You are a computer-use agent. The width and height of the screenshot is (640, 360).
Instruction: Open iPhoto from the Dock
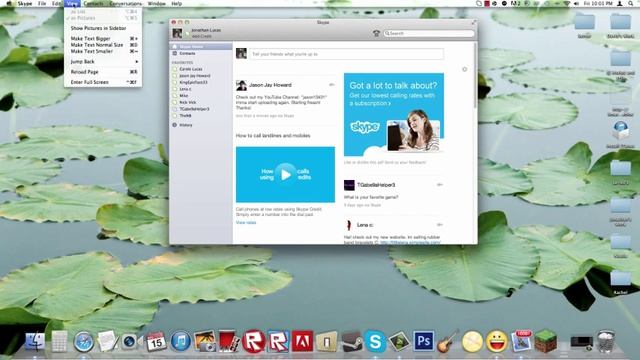point(204,342)
